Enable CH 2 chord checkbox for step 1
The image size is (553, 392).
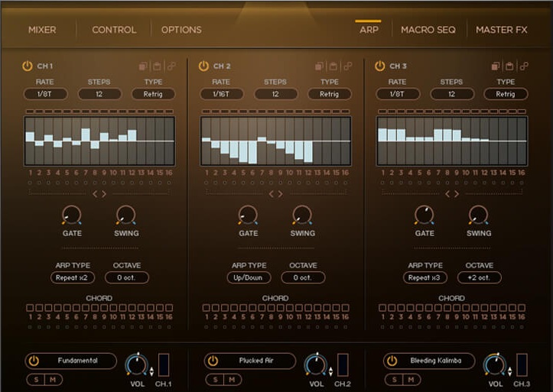[x=207, y=308]
